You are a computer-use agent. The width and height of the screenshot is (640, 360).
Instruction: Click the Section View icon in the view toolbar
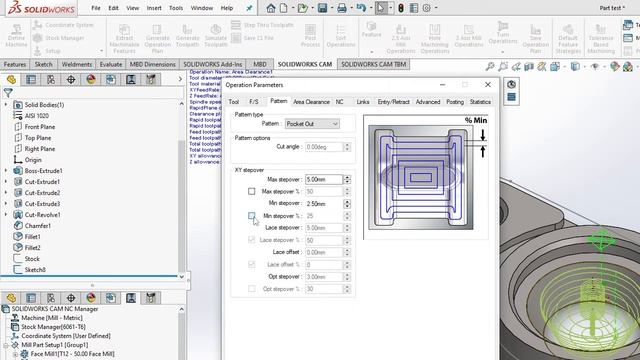click(529, 66)
